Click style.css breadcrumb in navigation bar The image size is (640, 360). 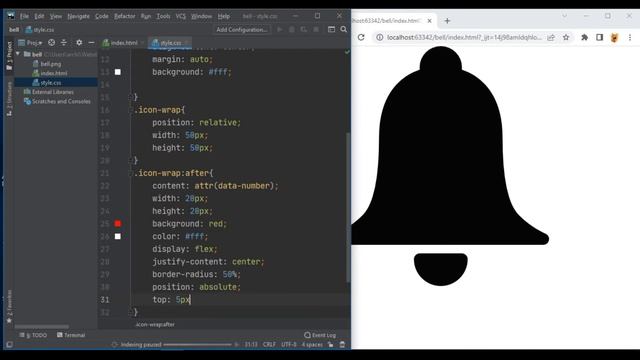(x=40, y=30)
